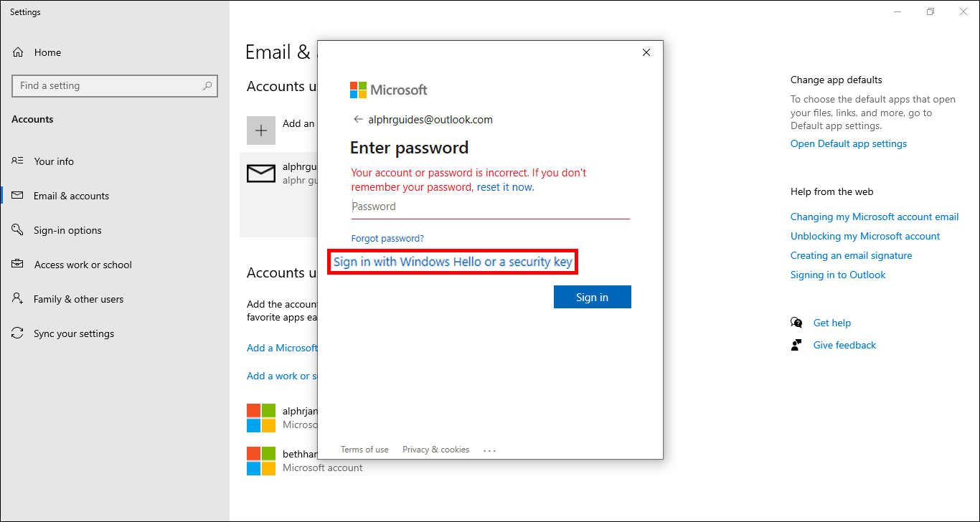Click the Home icon in the sidebar
The width and height of the screenshot is (980, 522).
[x=18, y=52]
